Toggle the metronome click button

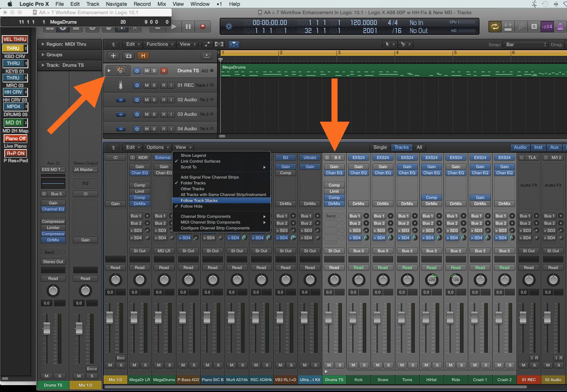pyautogui.click(x=560, y=26)
